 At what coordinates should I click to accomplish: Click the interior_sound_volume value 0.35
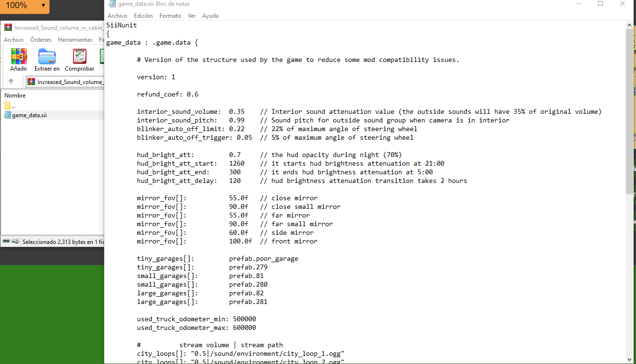point(237,111)
